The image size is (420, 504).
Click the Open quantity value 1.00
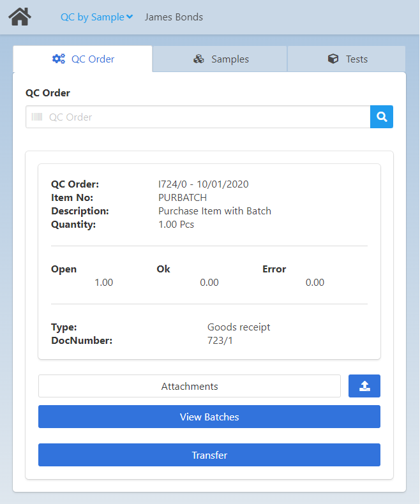pos(103,283)
